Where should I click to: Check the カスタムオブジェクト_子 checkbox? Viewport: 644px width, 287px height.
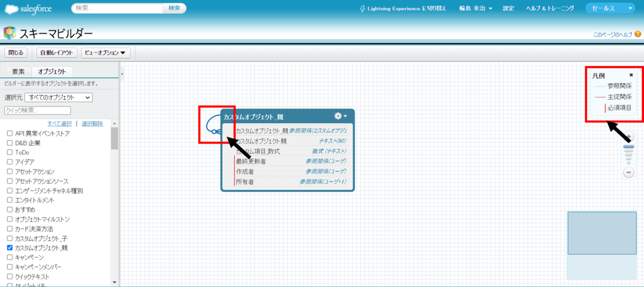(x=10, y=238)
